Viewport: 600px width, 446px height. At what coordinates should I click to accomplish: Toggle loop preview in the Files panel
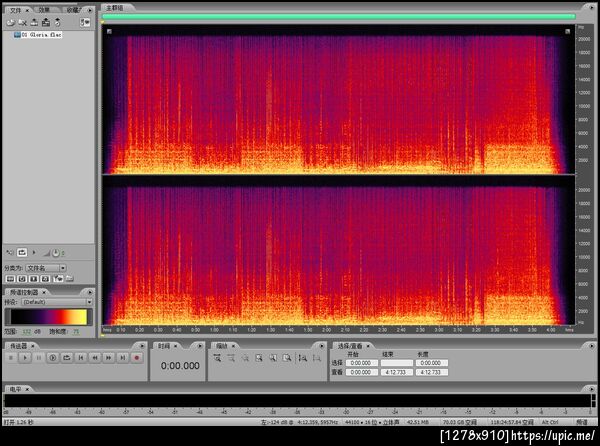tap(22, 252)
